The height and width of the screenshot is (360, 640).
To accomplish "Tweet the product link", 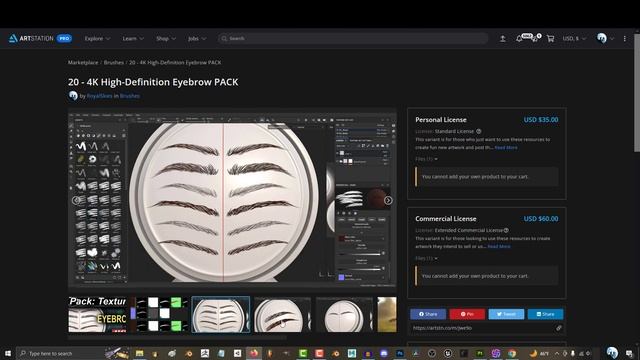I will point(506,314).
